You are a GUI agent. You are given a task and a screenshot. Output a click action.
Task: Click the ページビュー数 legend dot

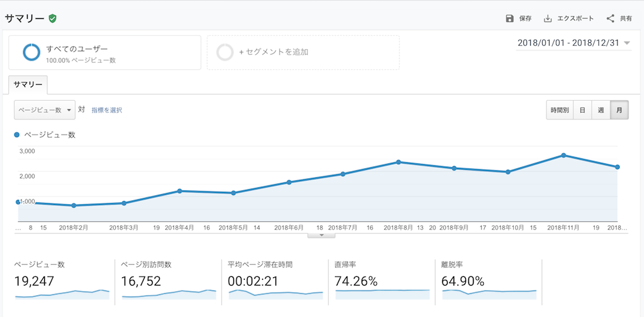pyautogui.click(x=17, y=135)
